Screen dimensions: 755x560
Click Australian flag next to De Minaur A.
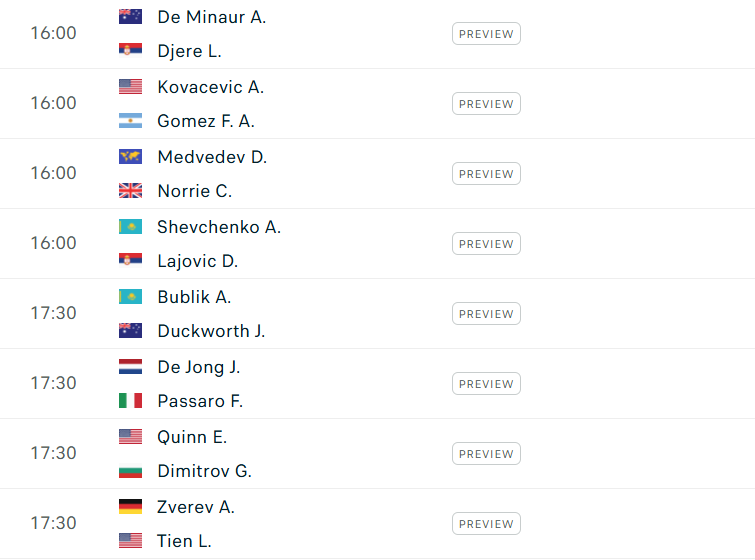[130, 17]
